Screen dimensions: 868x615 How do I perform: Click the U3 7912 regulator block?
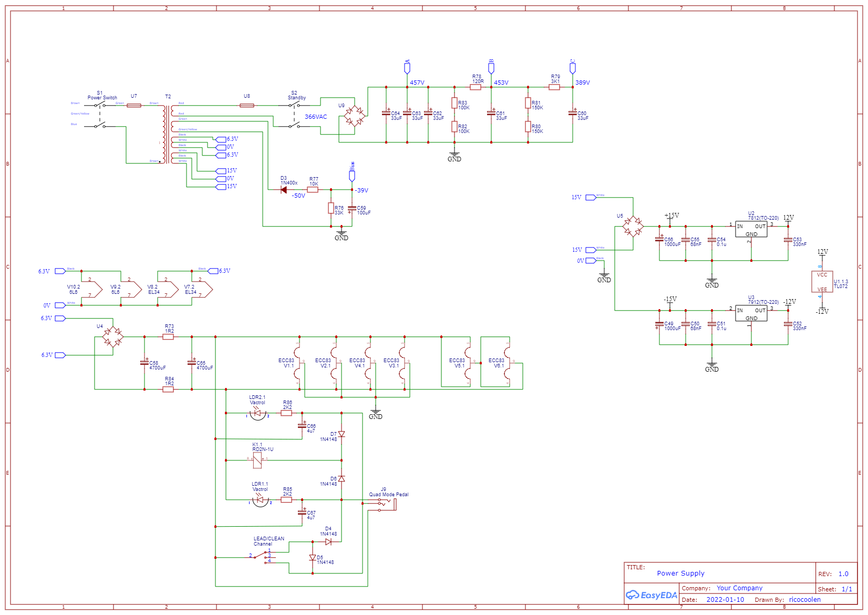pos(751,313)
